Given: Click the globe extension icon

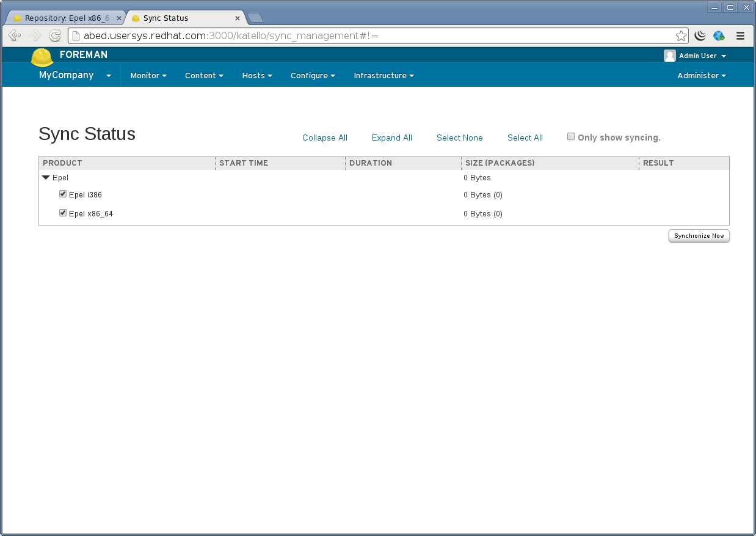Looking at the screenshot, I should 719,35.
